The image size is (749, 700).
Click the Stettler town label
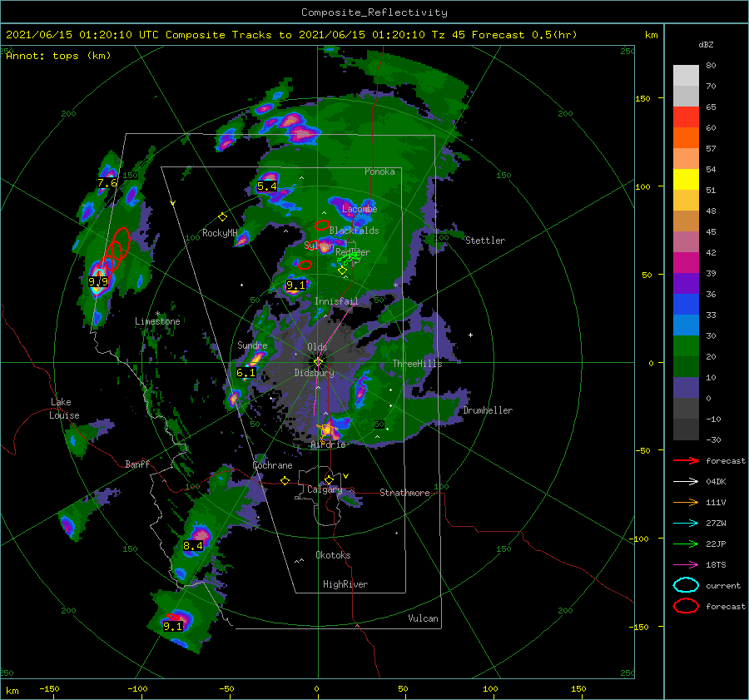pos(485,241)
